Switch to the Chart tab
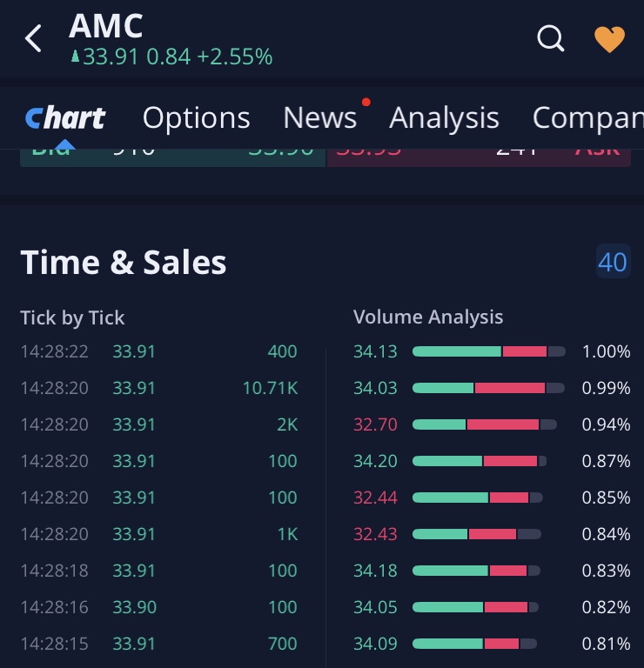The image size is (644, 668). (65, 117)
